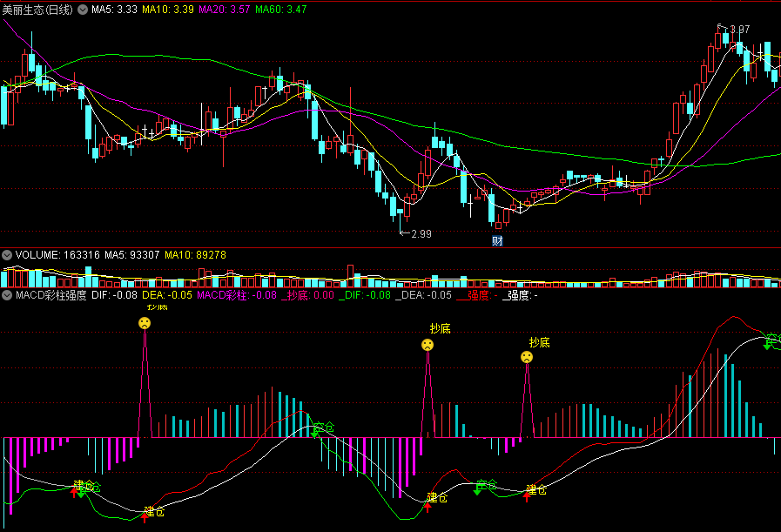Click the 2.99 low price marker

(x=421, y=233)
